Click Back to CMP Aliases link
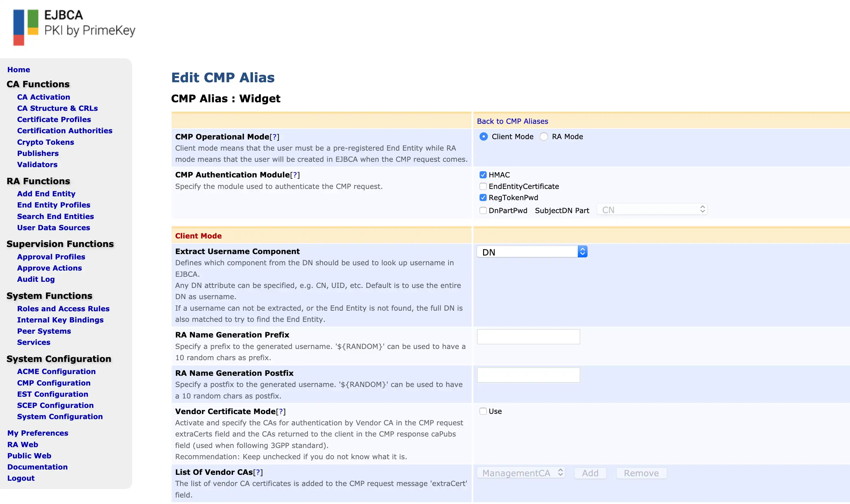850x504 pixels. point(512,121)
